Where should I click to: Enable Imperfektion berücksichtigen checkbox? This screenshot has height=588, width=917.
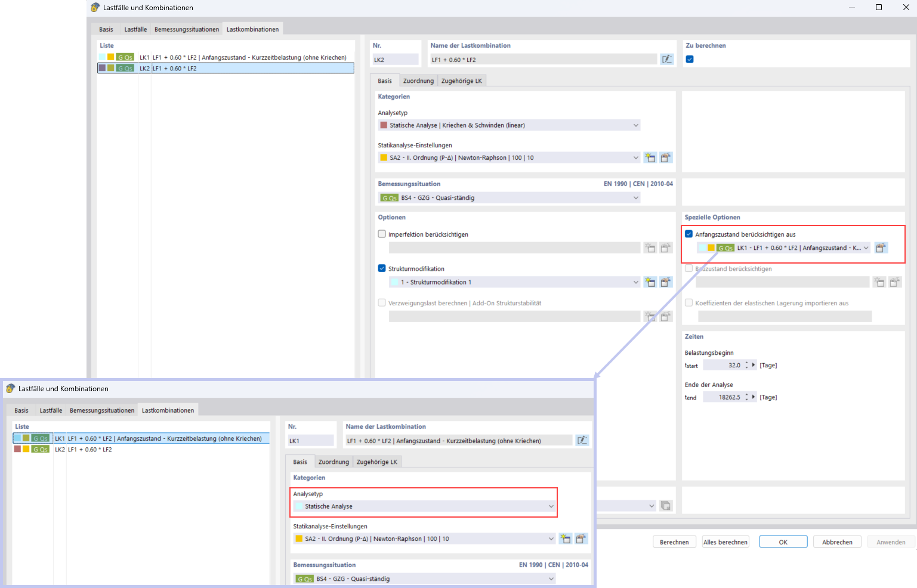coord(382,234)
